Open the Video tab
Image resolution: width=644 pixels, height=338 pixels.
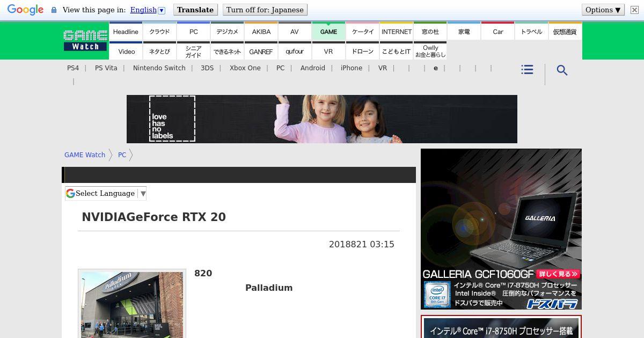coord(127,51)
